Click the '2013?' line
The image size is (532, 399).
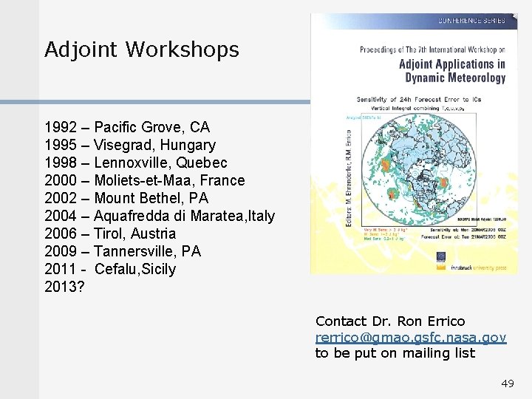[64, 287]
